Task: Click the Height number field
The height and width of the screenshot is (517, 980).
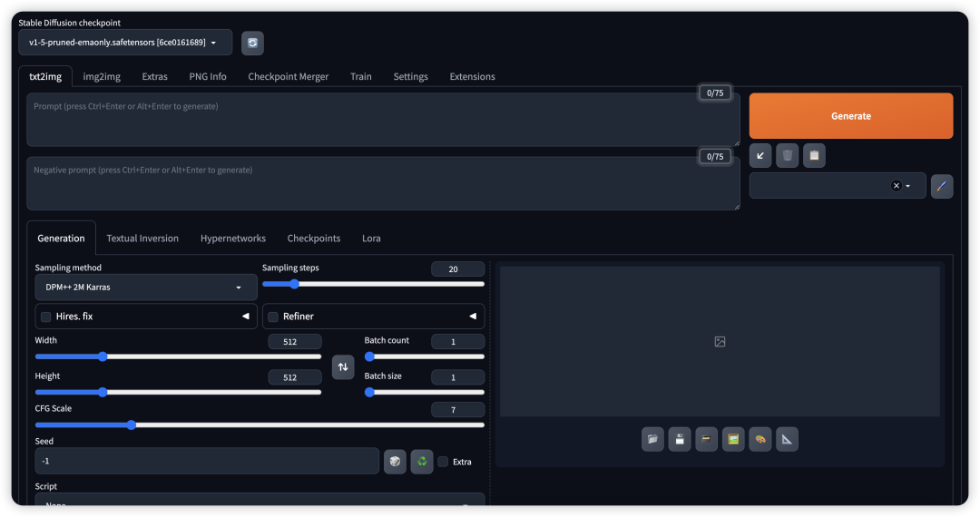Action: tap(294, 377)
